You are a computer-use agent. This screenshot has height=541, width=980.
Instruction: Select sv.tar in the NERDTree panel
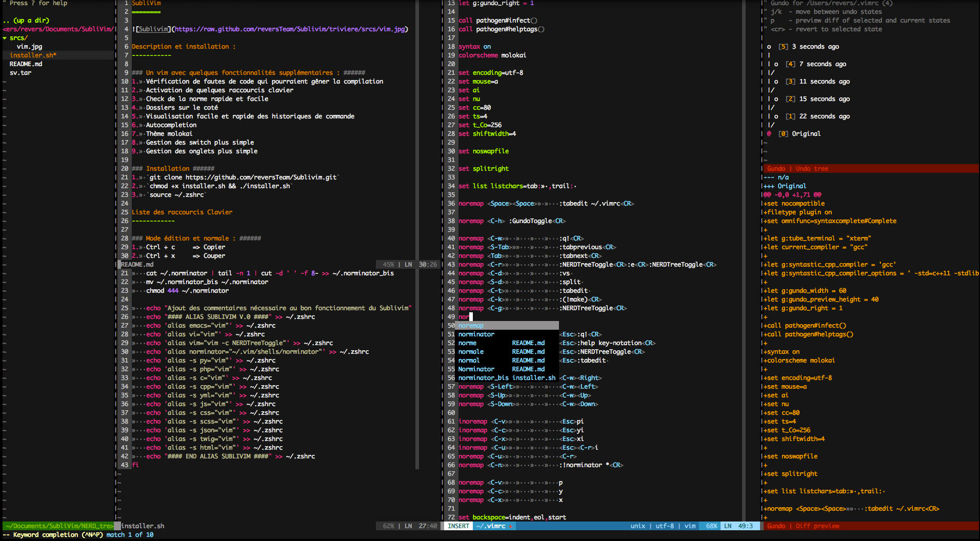point(21,73)
